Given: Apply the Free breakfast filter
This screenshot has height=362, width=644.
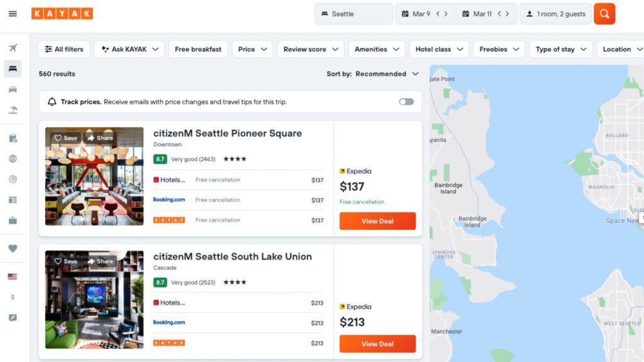Looking at the screenshot, I should point(198,48).
